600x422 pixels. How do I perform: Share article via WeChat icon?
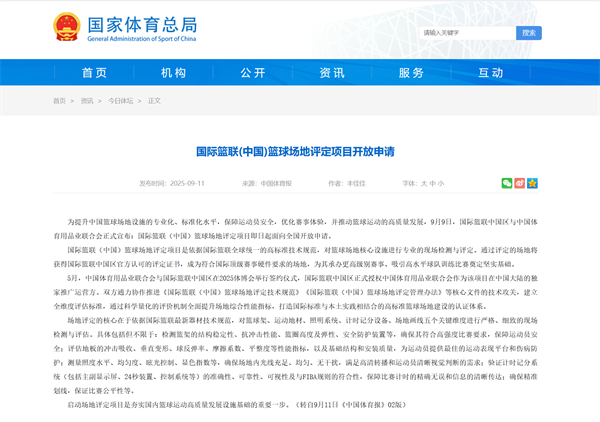(507, 184)
